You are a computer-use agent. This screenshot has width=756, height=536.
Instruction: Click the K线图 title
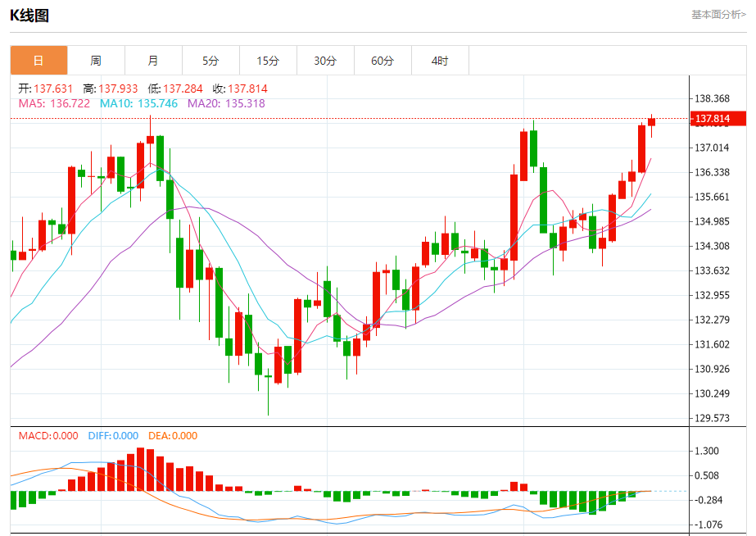(x=29, y=16)
